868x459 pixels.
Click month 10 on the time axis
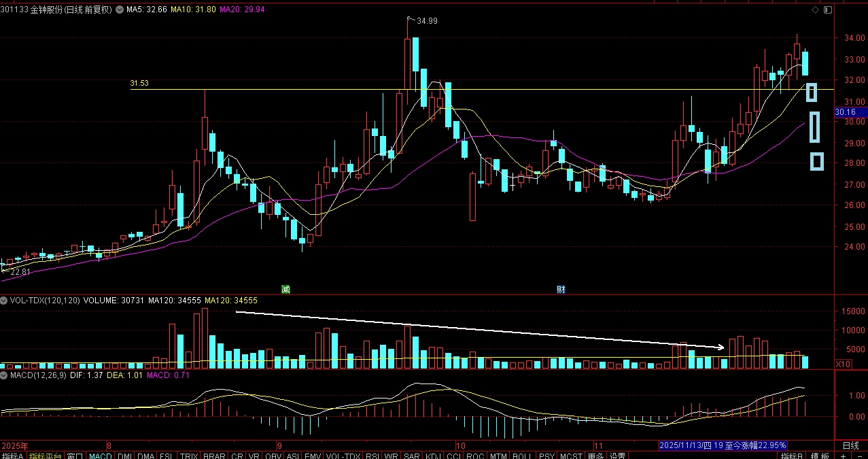461,446
